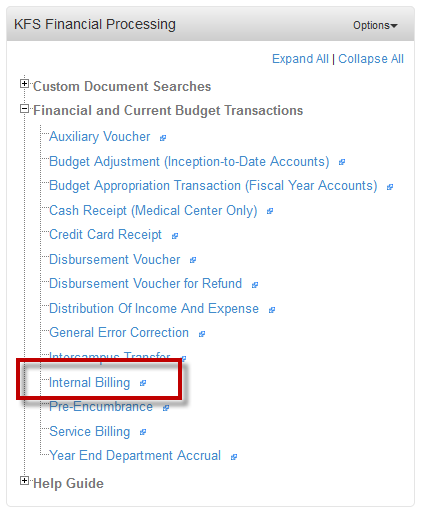Open Budget Adjustment (Inception-to-Date Accounts)
Screen dimensions: 426x513
coord(189,162)
